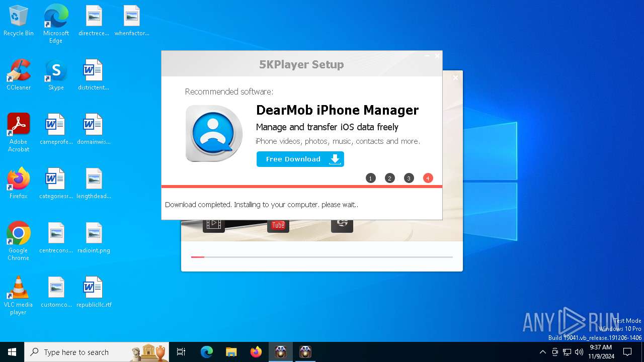Launch Firefox from the taskbar
644x362 pixels.
pos(256,352)
